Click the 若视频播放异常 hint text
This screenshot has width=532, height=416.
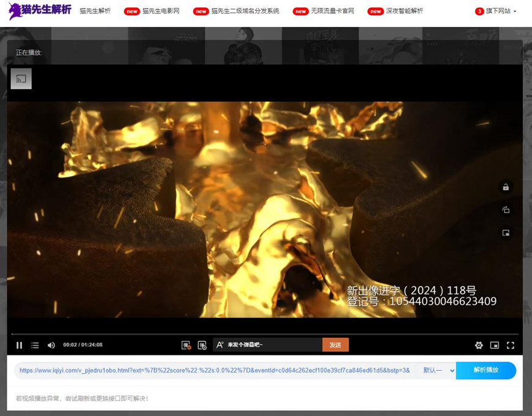82,398
